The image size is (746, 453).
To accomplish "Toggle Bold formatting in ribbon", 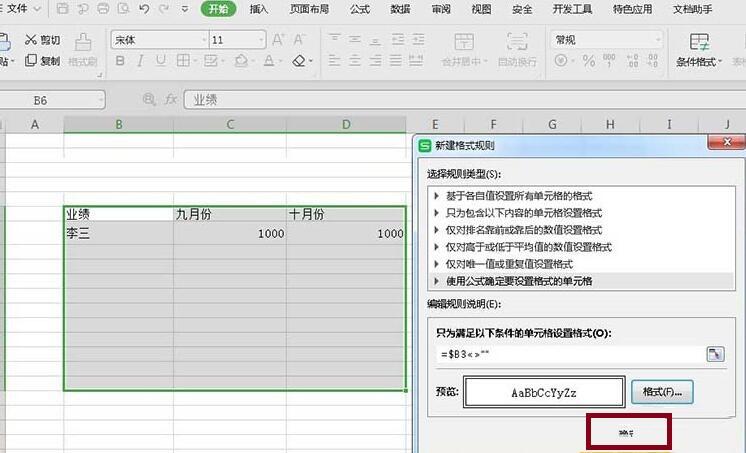I will (x=120, y=61).
